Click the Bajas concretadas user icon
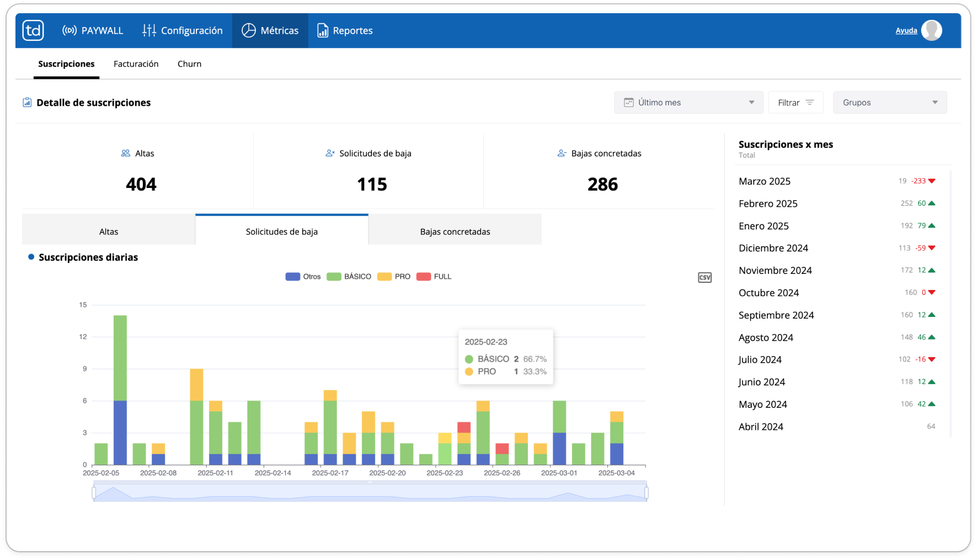Image resolution: width=977 pixels, height=560 pixels. (x=562, y=153)
